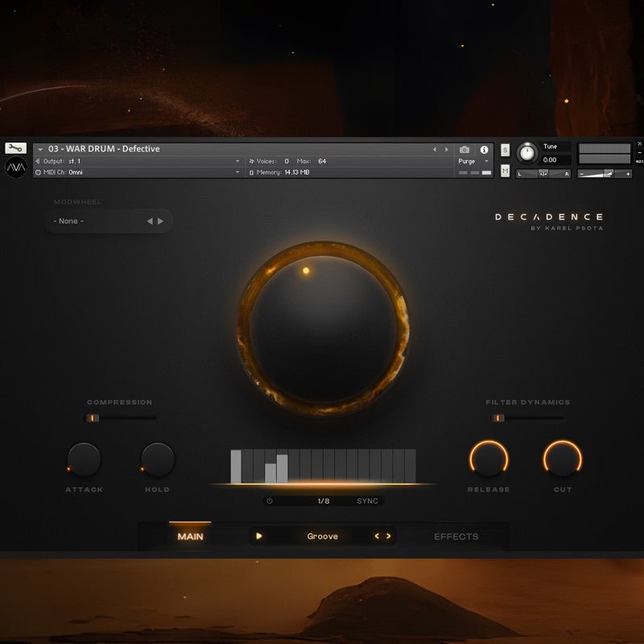Screen dimensions: 644x644
Task: Collapse instrument header with triangle beside name
Action: pos(40,149)
